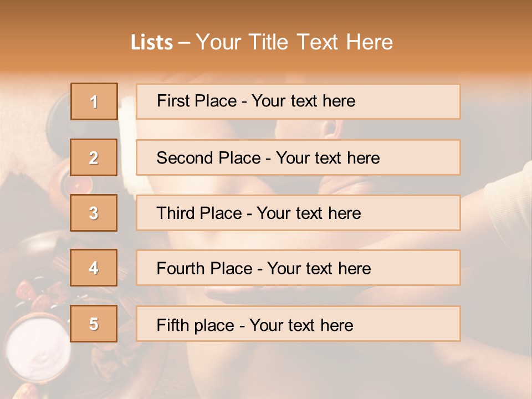
Task: Click the dash in the slide title
Action: click(185, 43)
